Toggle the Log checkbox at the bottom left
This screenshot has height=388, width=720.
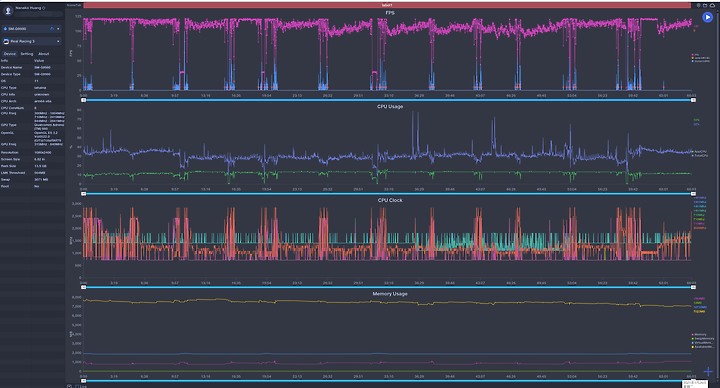click(77, 386)
